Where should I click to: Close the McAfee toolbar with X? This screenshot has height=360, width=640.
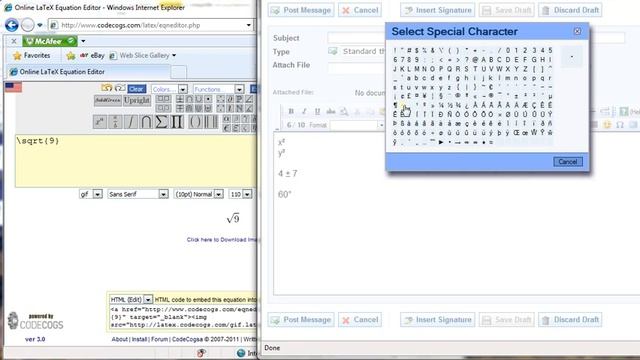[x=14, y=41]
